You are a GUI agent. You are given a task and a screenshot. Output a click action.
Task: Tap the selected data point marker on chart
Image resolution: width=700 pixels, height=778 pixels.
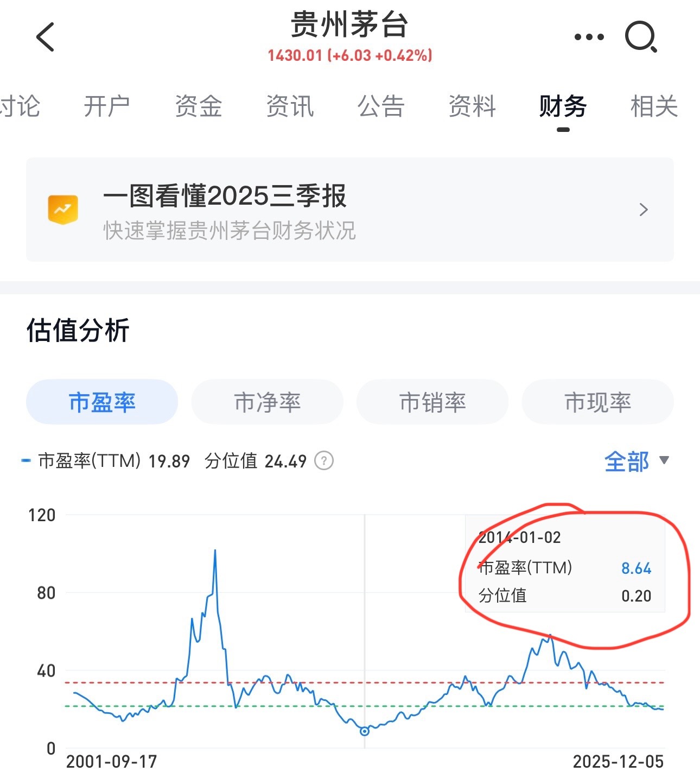tap(365, 731)
